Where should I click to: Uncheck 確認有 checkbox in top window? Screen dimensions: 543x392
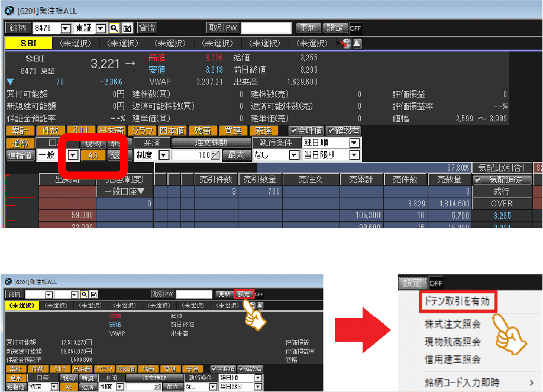point(331,131)
